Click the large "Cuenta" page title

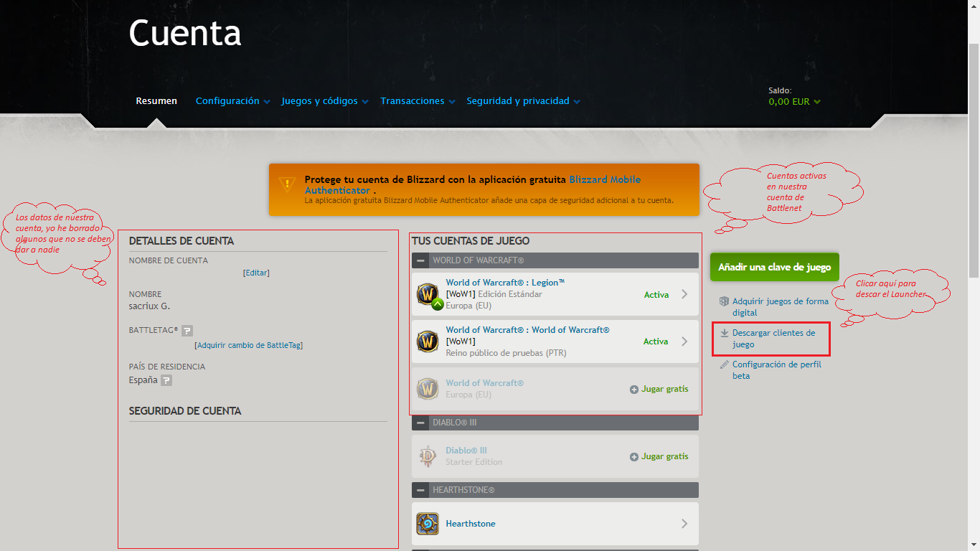coord(185,32)
